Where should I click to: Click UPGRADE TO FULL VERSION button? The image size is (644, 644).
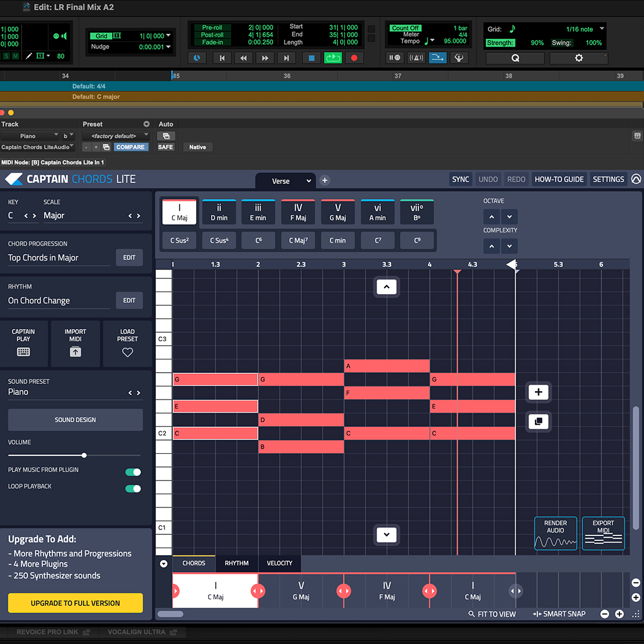[x=76, y=603]
